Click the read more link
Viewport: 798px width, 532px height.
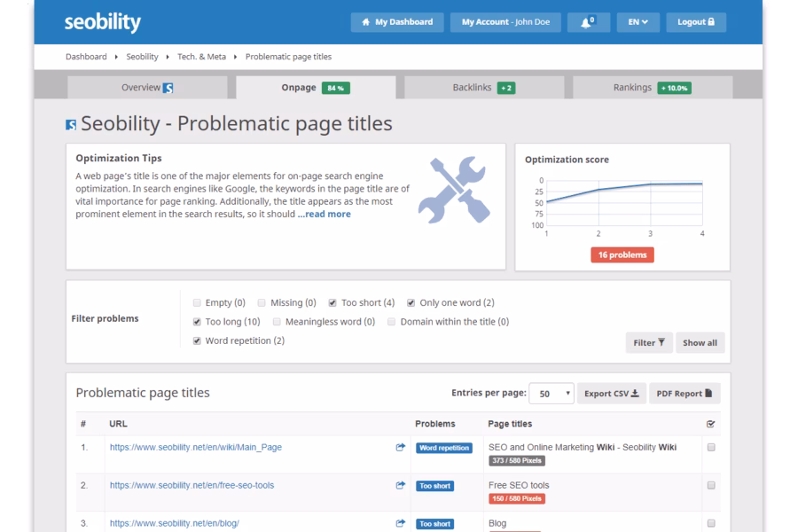pyautogui.click(x=325, y=214)
